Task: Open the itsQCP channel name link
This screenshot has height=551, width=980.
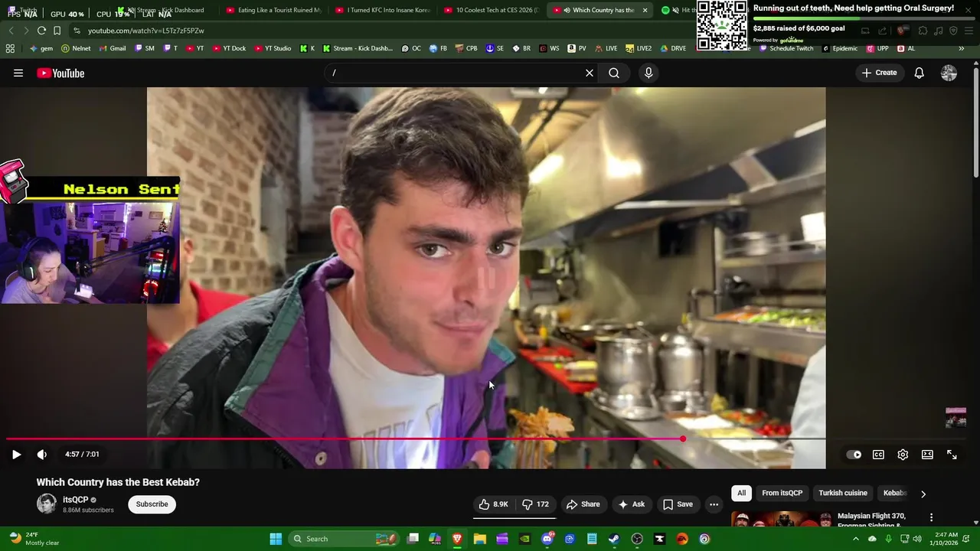Action: pyautogui.click(x=76, y=500)
